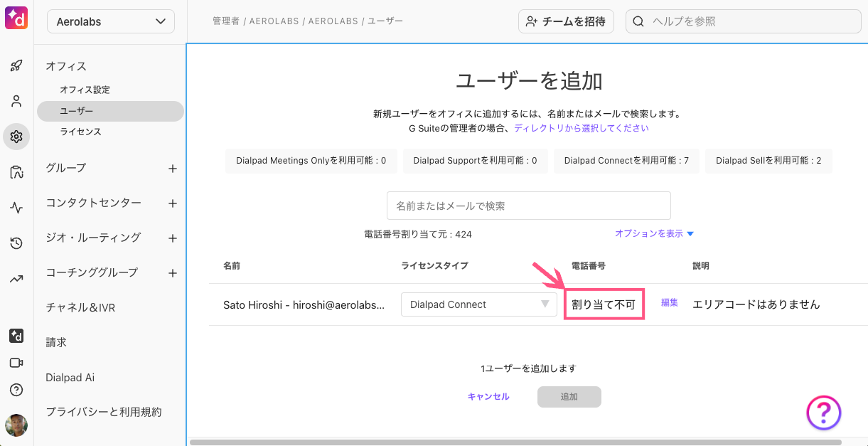The width and height of the screenshot is (868, 446).
Task: Click the Dialpad Supportを利用可能 badge
Action: (475, 161)
